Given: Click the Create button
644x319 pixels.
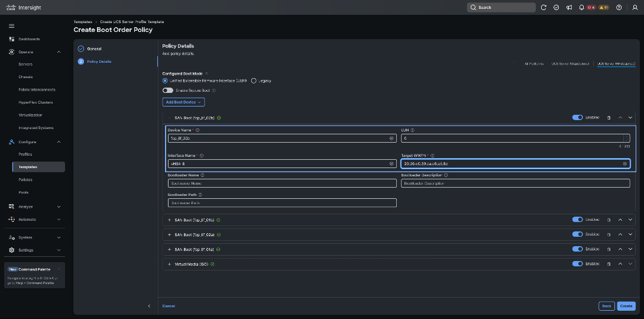Looking at the screenshot, I should coord(626,306).
